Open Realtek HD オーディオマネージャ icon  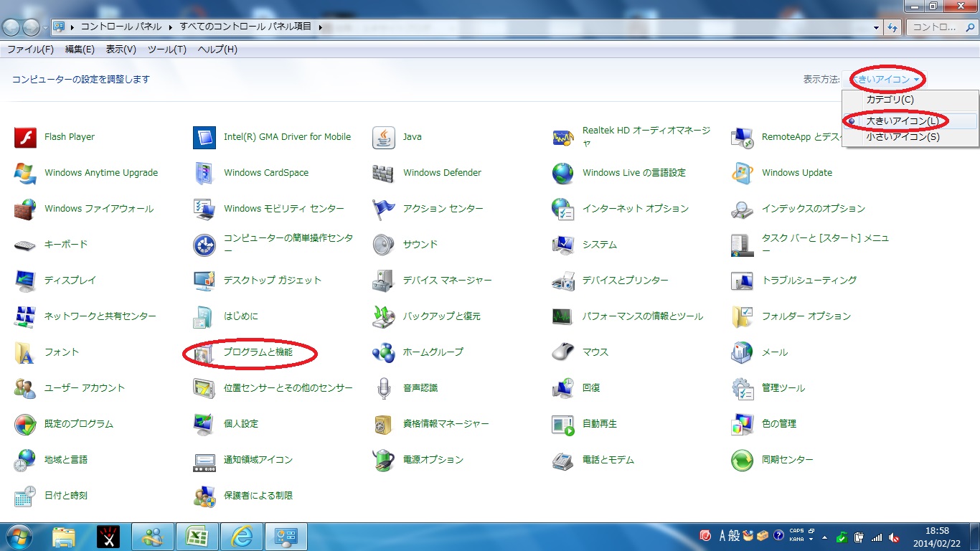pyautogui.click(x=563, y=137)
